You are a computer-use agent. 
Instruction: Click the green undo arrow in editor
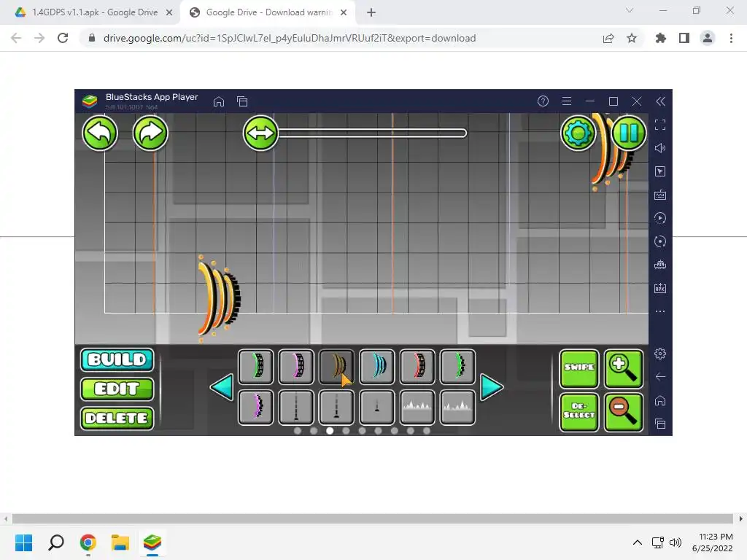[x=99, y=133]
